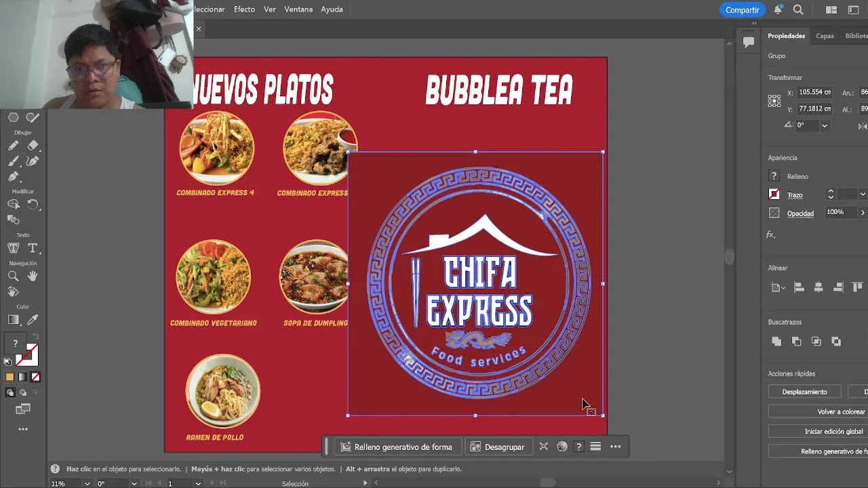Select the Pencil tool
868x488 pixels.
[13, 146]
